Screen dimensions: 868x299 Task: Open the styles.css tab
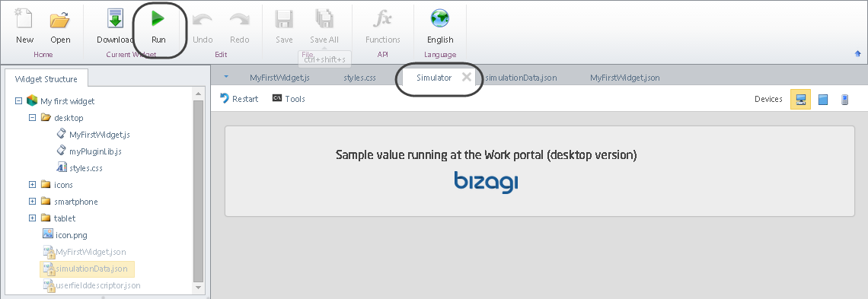pos(360,78)
